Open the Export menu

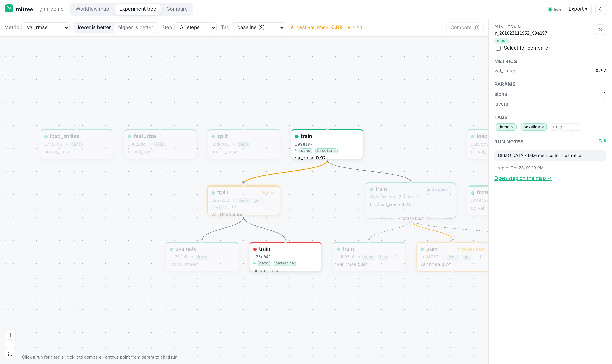(578, 9)
